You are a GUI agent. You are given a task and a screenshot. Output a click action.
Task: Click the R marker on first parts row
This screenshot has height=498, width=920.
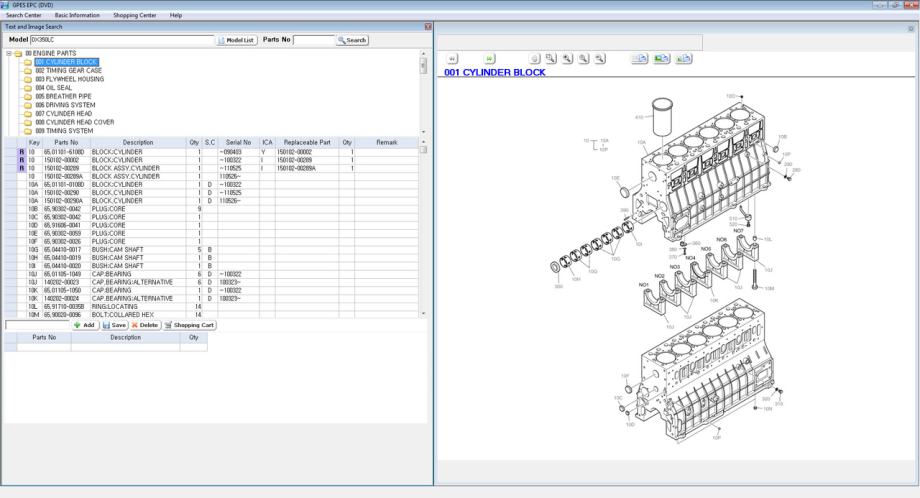(21, 152)
